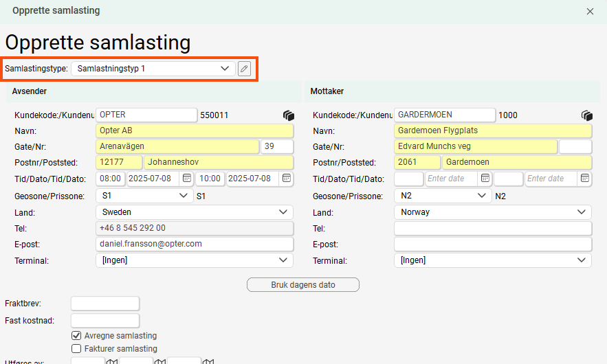Close the Opprette samlasting dialog
Viewport: 607px width, 364px height.
pyautogui.click(x=590, y=11)
